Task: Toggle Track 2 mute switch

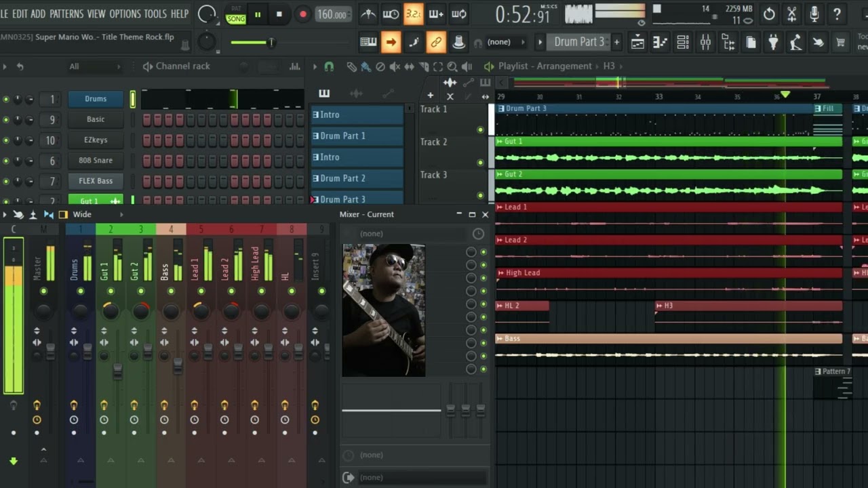Action: 480,163
